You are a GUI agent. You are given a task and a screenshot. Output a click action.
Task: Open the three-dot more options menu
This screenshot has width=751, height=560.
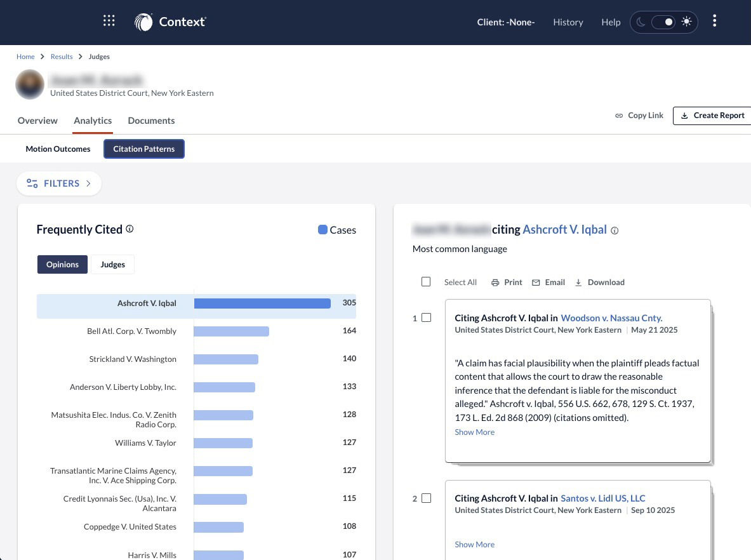714,22
